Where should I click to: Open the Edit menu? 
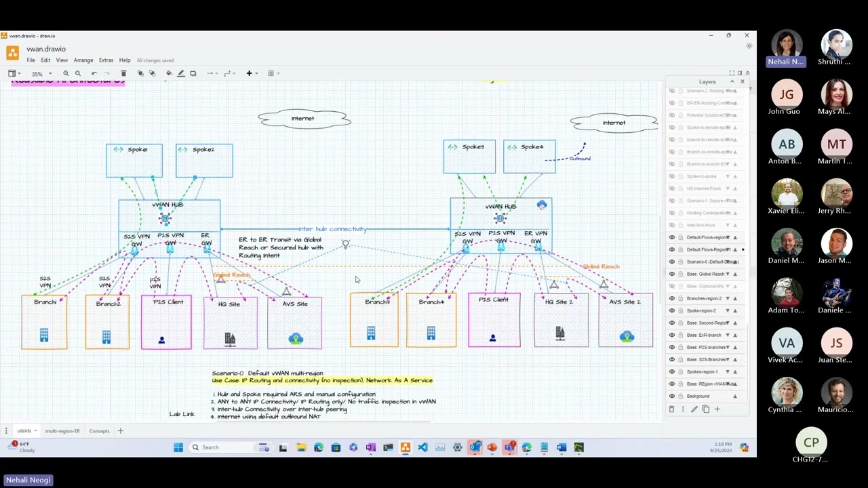pyautogui.click(x=45, y=60)
